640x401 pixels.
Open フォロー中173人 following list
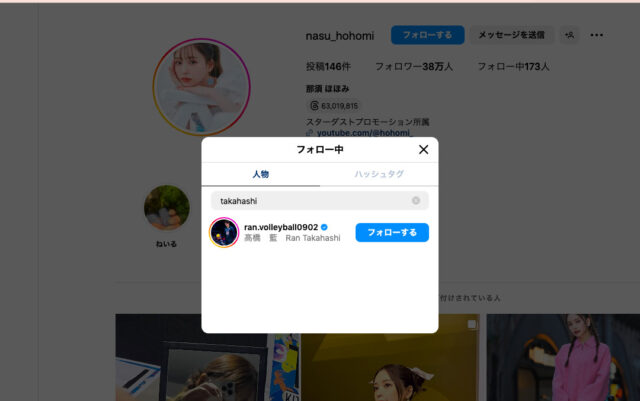513,67
